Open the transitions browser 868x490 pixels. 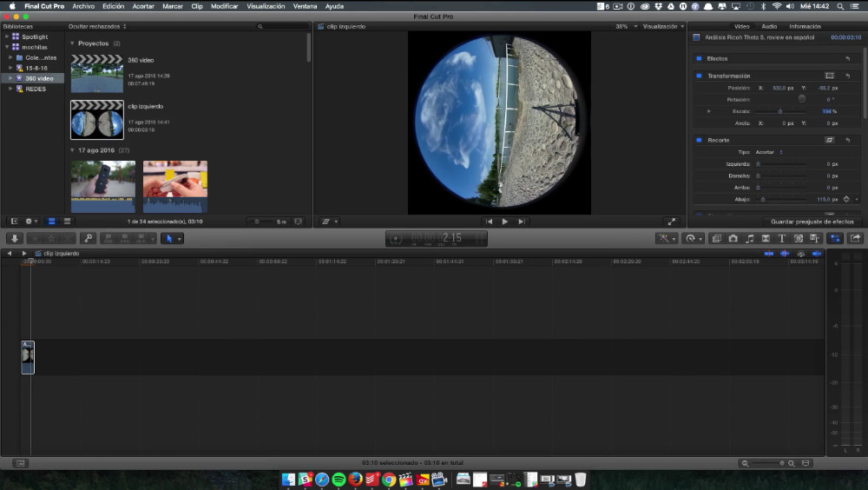pyautogui.click(x=766, y=238)
